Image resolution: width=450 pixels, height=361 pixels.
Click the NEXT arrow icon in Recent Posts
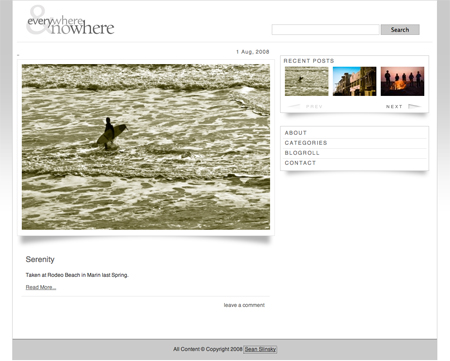[x=414, y=106]
